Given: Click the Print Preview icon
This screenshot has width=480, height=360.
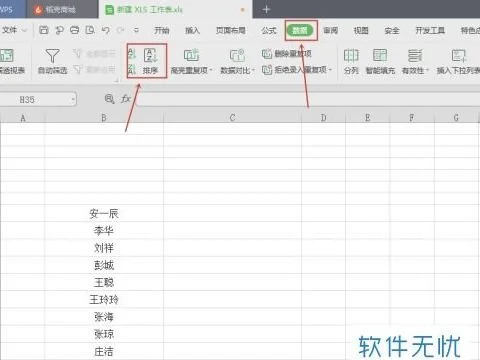Looking at the screenshot, I should pos(90,30).
